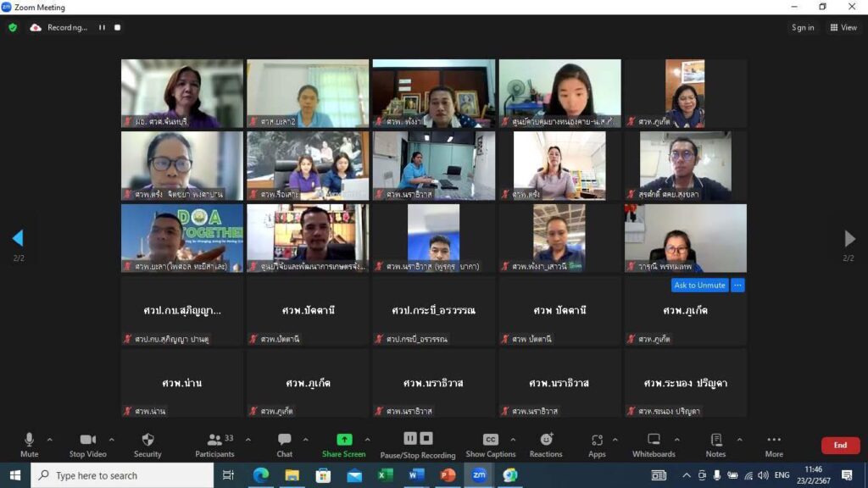The width and height of the screenshot is (868, 488).
Task: Open the View layout menu
Action: 843,27
